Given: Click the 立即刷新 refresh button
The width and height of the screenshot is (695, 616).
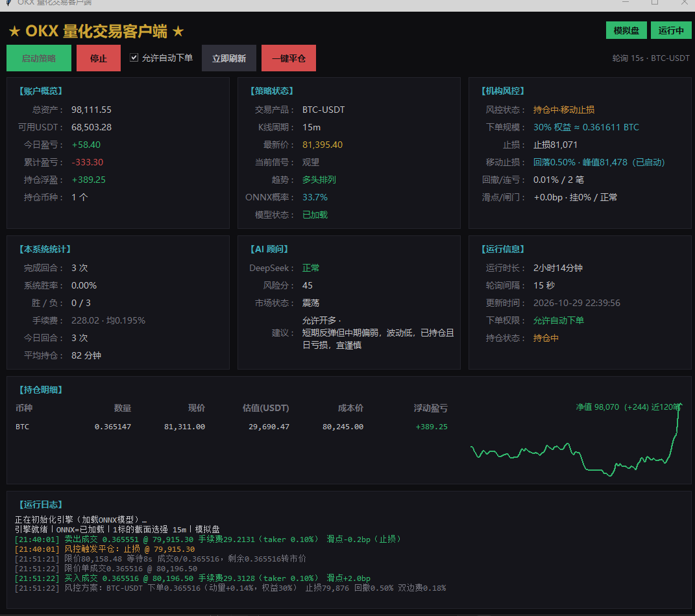Looking at the screenshot, I should point(228,58).
